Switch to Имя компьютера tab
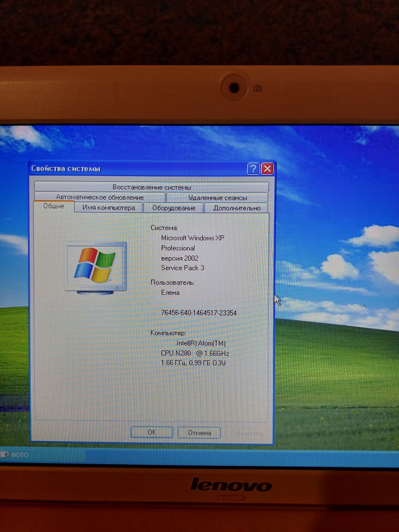The width and height of the screenshot is (399, 532). pyautogui.click(x=109, y=207)
